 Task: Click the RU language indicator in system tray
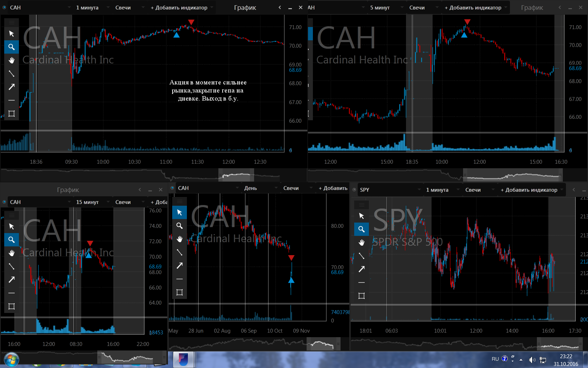[x=495, y=359]
